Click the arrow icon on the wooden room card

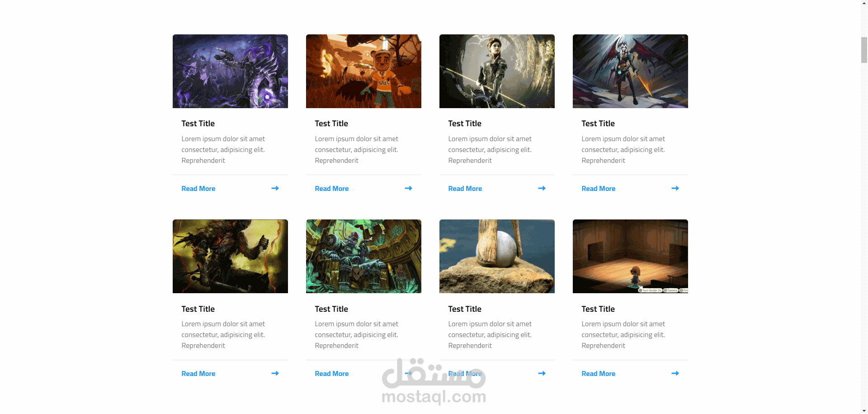(675, 373)
